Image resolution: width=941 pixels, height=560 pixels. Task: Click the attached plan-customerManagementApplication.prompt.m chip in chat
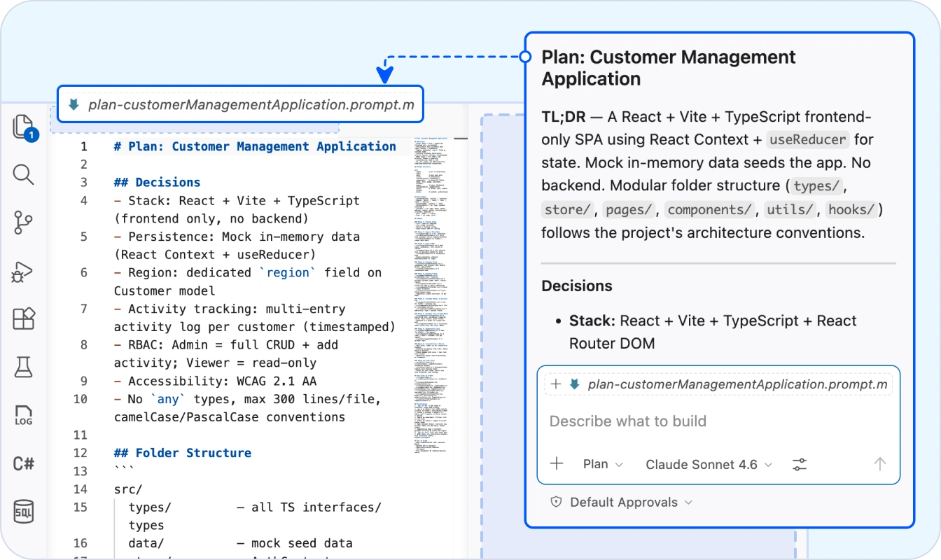pos(719,384)
